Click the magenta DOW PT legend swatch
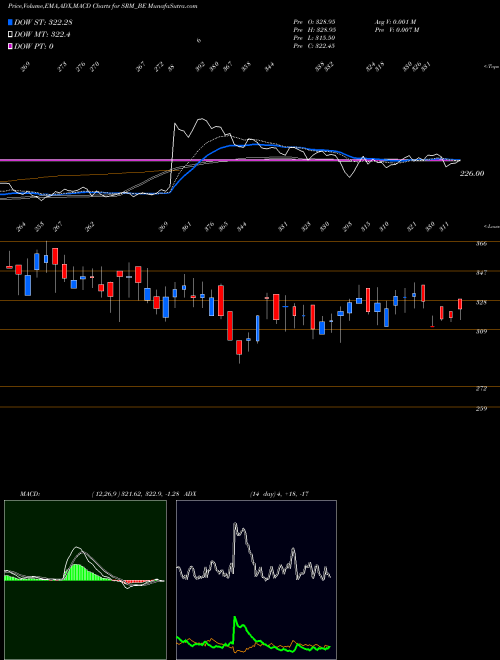 (x=11, y=46)
